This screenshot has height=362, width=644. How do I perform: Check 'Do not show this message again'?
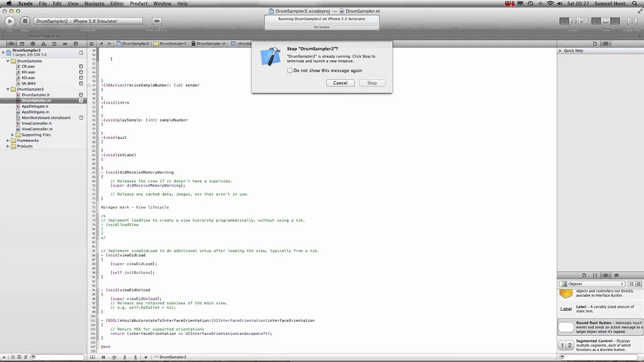click(x=290, y=70)
